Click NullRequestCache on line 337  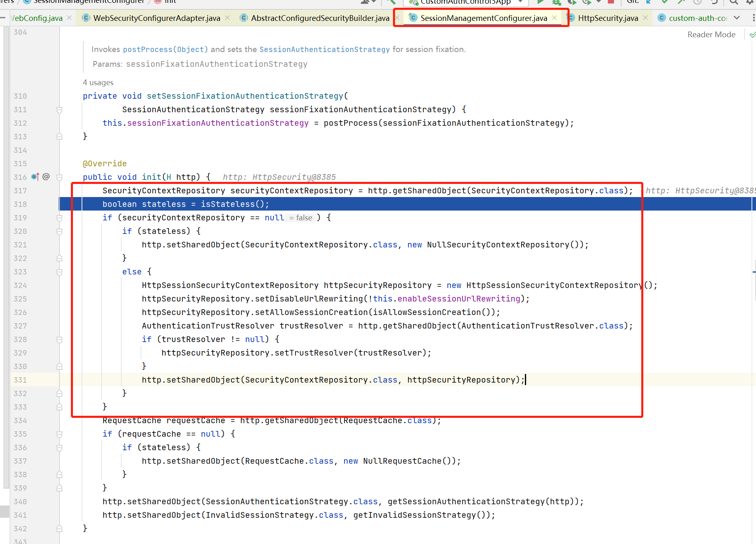(x=402, y=461)
